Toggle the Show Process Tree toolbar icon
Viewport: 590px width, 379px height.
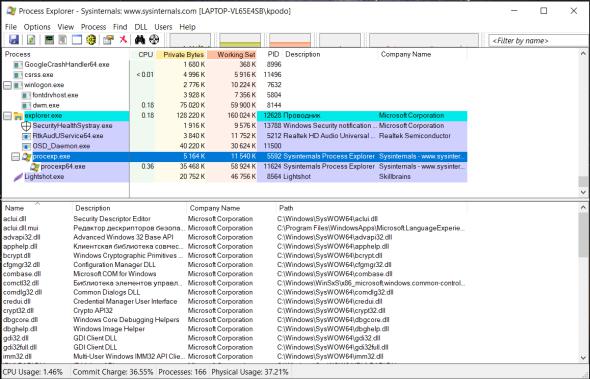(63, 40)
